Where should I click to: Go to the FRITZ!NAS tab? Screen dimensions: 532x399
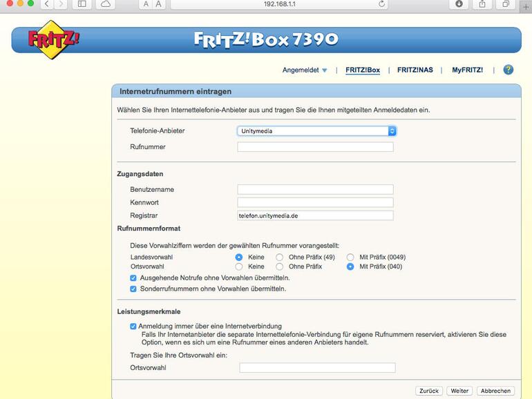[415, 70]
